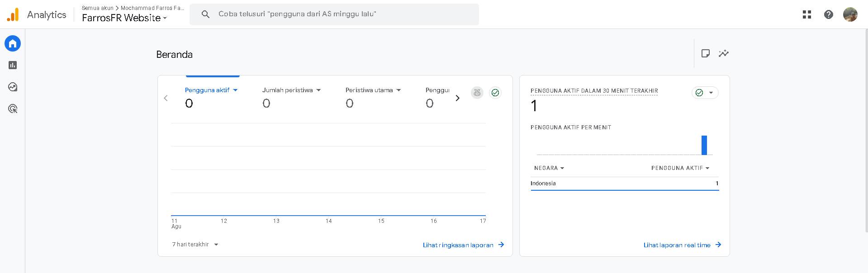Open Explore from the sidebar icon
This screenshot has height=273, width=868.
coord(13,87)
